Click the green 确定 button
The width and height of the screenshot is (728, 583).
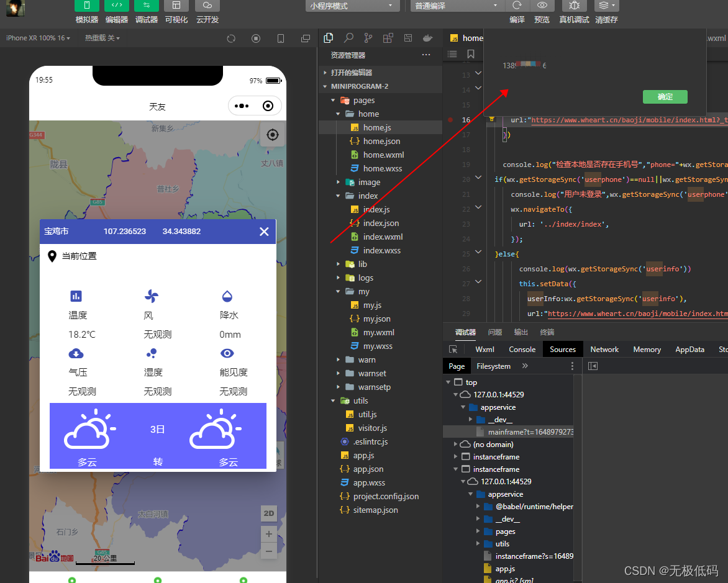point(665,97)
